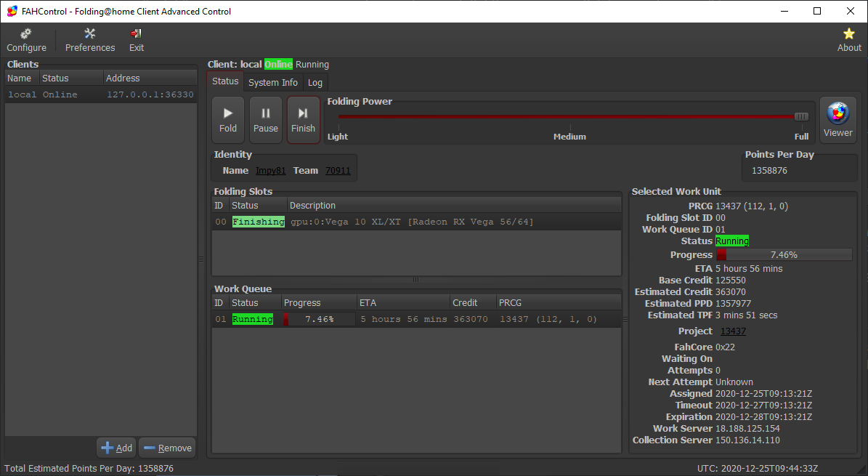The width and height of the screenshot is (868, 476).
Task: Click the Fold play button
Action: 228,120
